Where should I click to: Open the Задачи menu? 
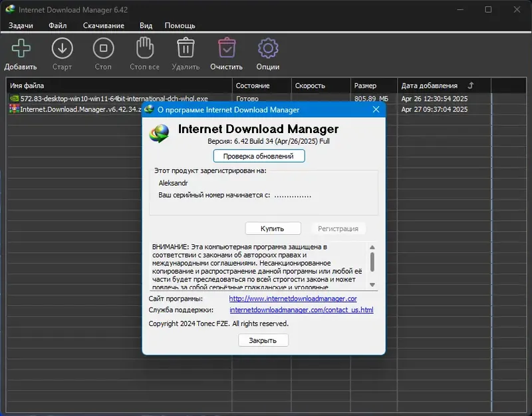point(21,25)
